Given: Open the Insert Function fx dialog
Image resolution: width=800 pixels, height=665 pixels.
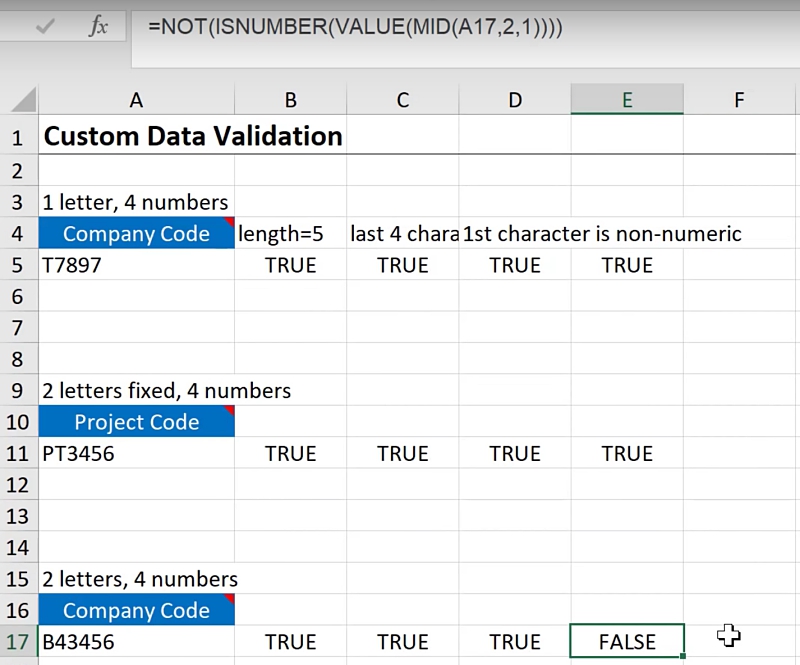Looking at the screenshot, I should pyautogui.click(x=98, y=27).
